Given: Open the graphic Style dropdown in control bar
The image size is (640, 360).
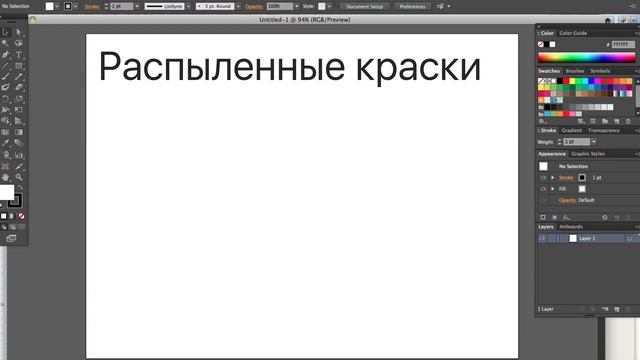Looking at the screenshot, I should pos(329,7).
